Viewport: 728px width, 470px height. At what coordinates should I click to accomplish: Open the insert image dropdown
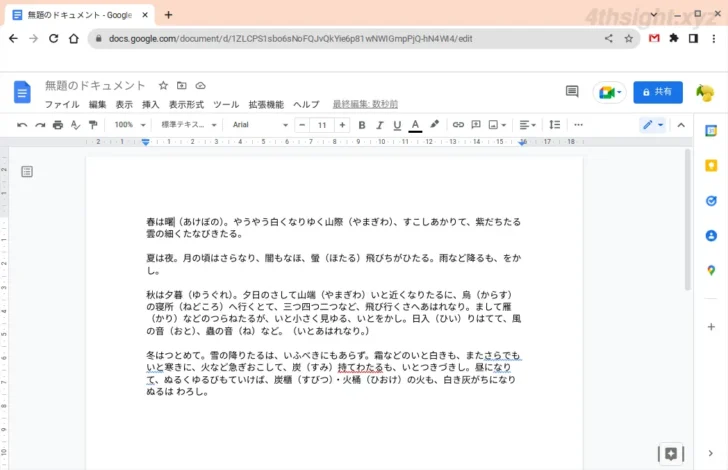point(497,125)
